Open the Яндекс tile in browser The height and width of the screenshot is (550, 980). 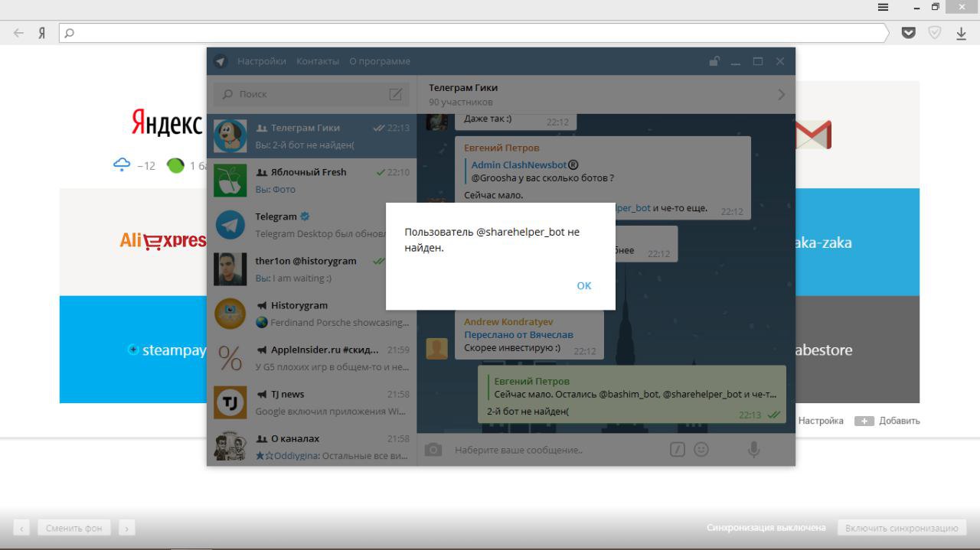133,135
